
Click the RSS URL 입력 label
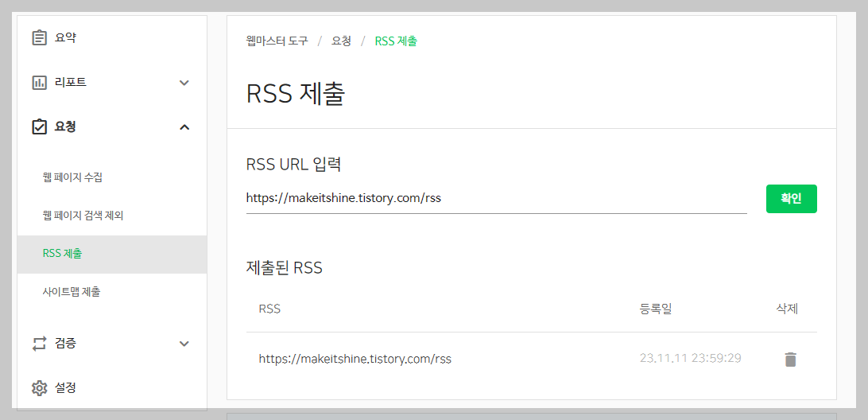point(293,165)
